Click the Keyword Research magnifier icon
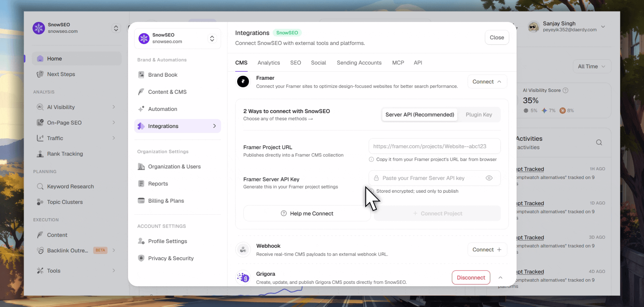This screenshot has height=307, width=644. pyautogui.click(x=40, y=186)
